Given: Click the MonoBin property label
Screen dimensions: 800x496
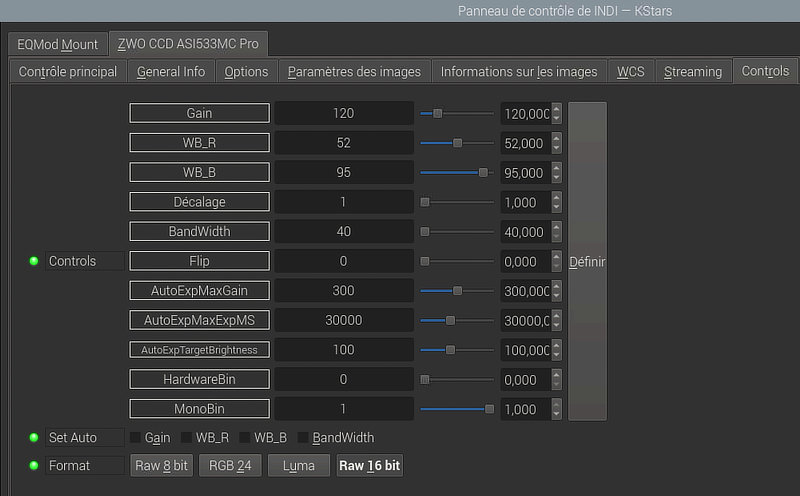Looking at the screenshot, I should [199, 409].
